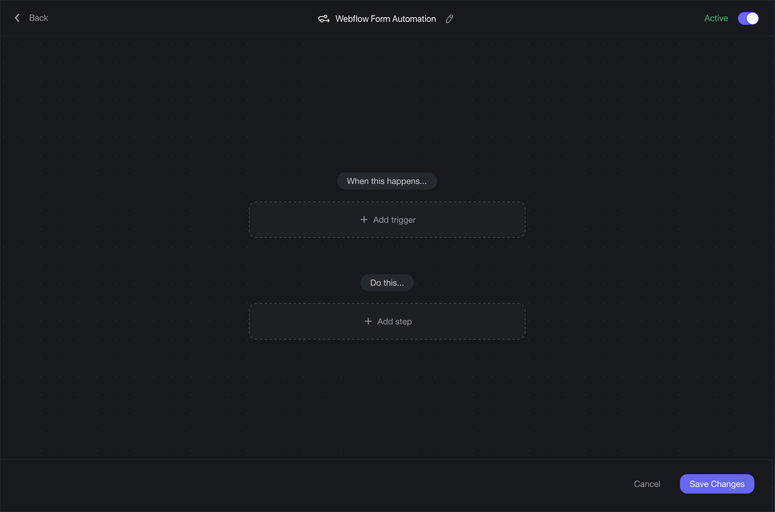Click the When this happens... label

click(387, 181)
